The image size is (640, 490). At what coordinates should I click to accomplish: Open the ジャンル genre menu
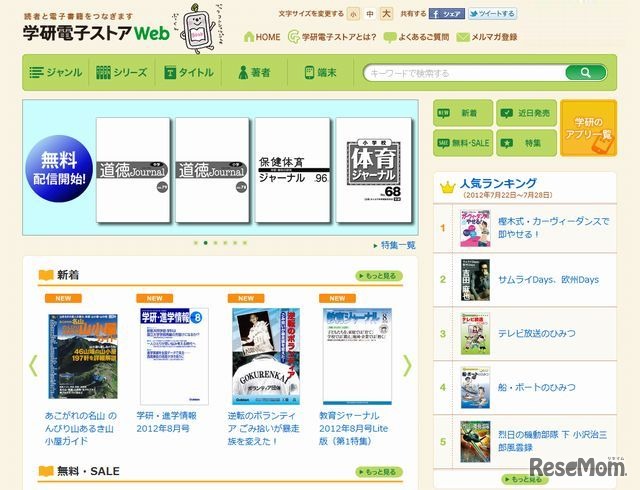coord(56,73)
